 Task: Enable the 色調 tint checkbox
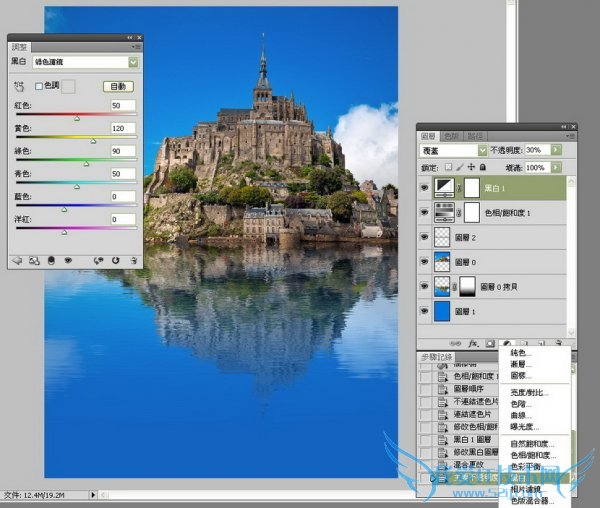coord(39,87)
